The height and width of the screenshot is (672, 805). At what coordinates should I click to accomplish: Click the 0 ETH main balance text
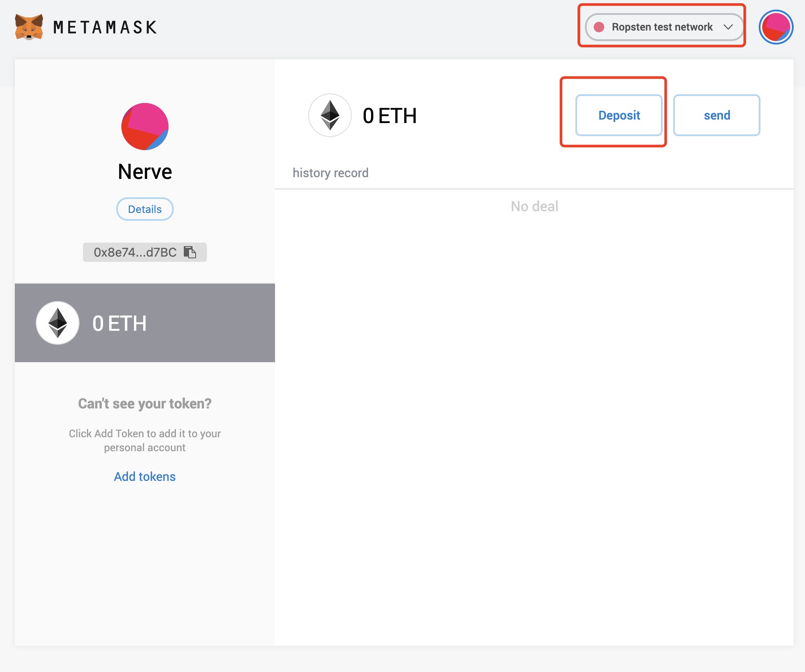point(389,116)
